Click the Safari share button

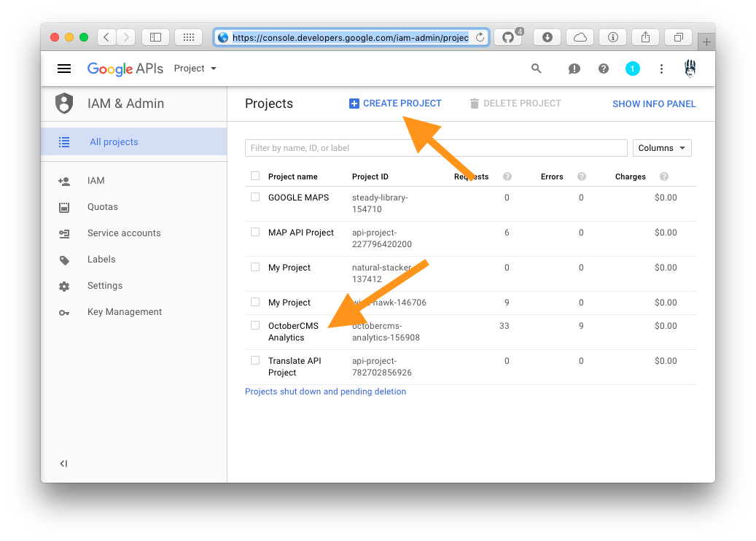coord(646,37)
